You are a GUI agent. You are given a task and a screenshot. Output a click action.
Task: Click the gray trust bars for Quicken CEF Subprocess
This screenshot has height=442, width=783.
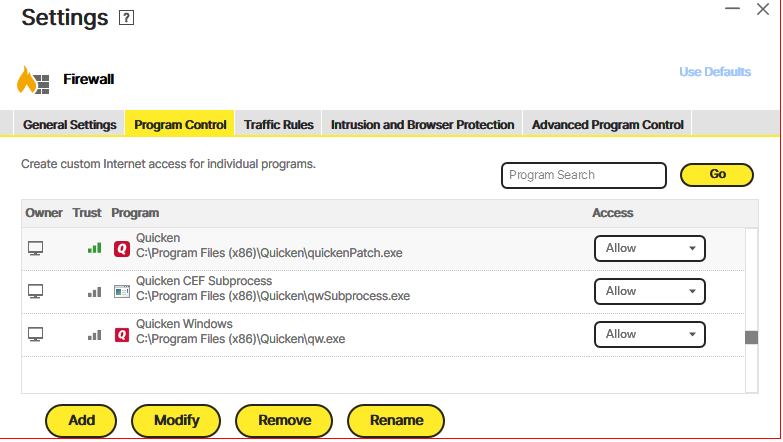click(x=94, y=292)
